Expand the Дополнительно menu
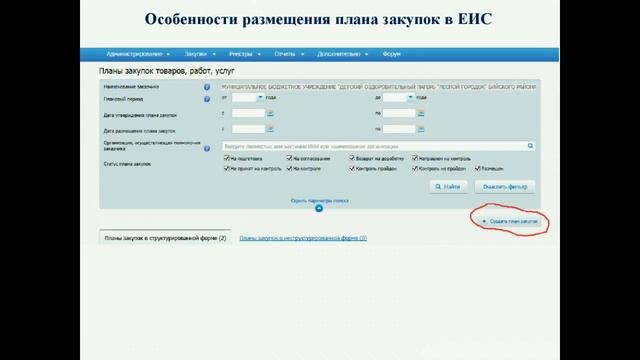This screenshot has height=360, width=640. point(342,54)
